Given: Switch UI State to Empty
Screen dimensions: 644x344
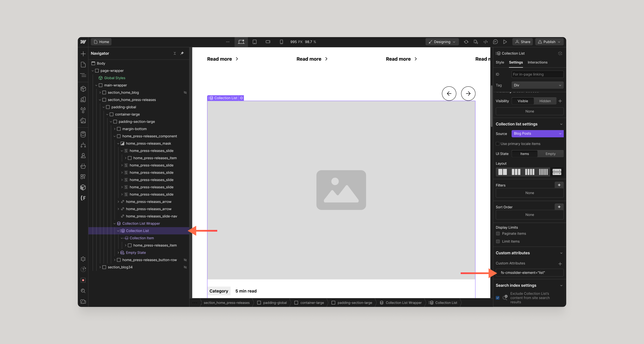Looking at the screenshot, I should click(x=550, y=154).
